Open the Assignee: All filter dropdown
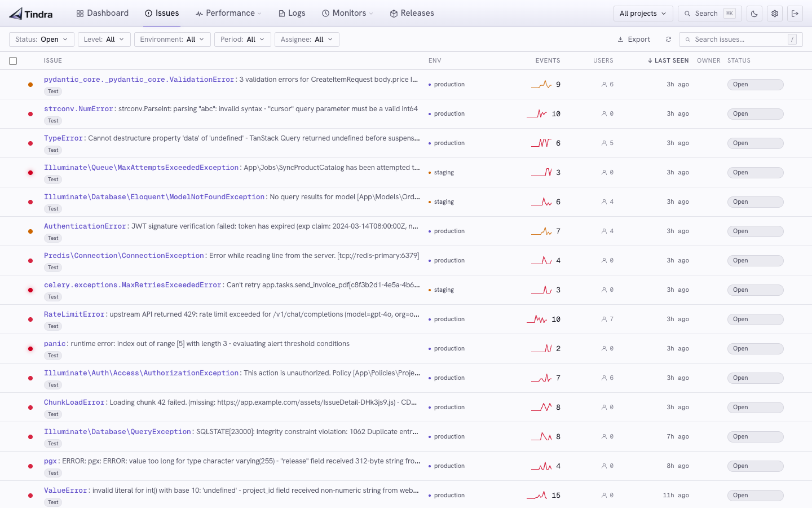This screenshot has width=812, height=508. tap(307, 40)
